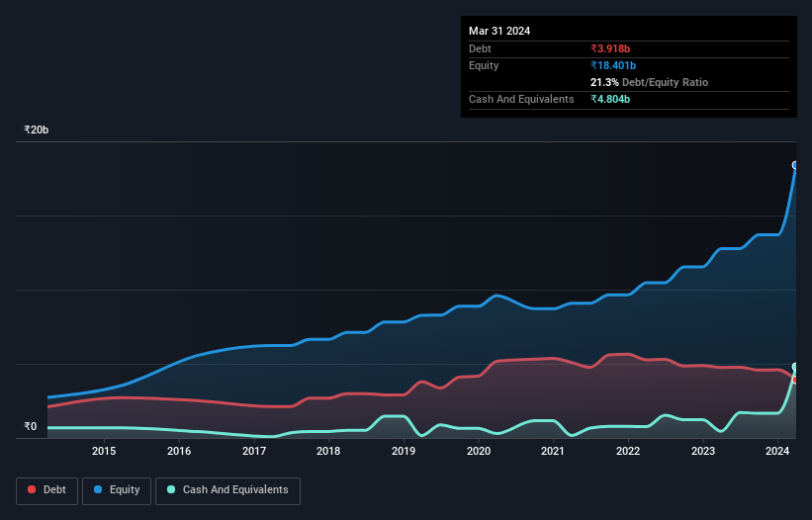Click the 2023 x-axis label
This screenshot has width=812, height=520.
703,451
